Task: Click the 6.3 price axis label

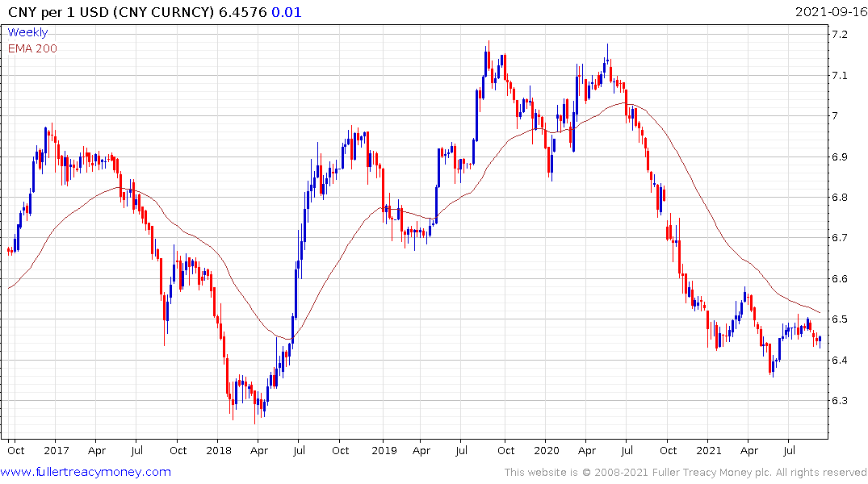Action: click(839, 400)
